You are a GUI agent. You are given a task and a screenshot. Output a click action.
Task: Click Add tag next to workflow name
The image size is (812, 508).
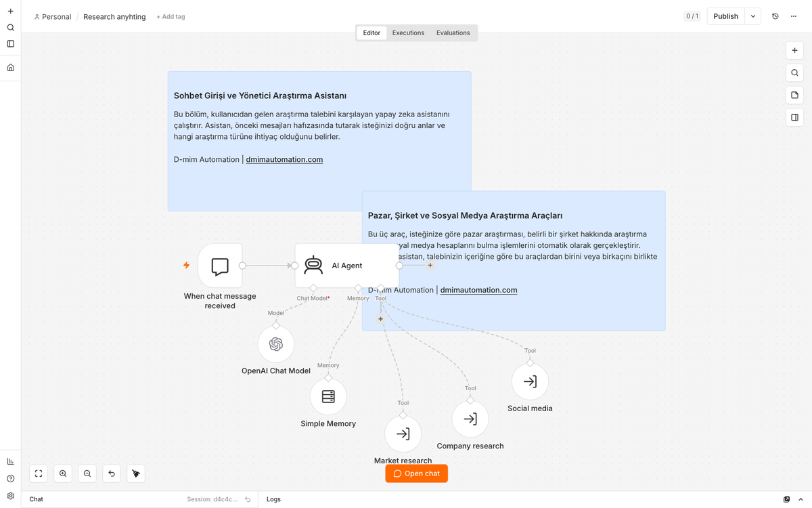(x=171, y=17)
